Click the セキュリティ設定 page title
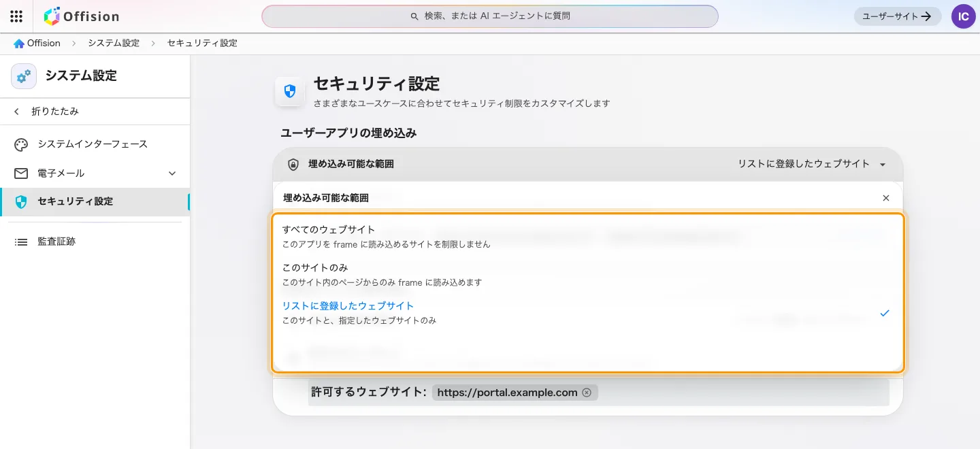The height and width of the screenshot is (449, 980). 376,84
